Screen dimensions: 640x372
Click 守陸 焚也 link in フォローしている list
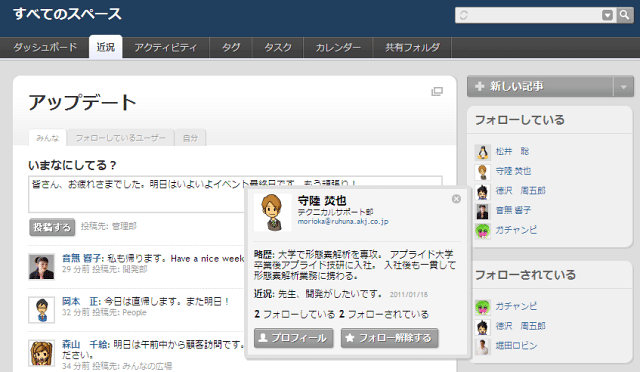pyautogui.click(x=513, y=171)
